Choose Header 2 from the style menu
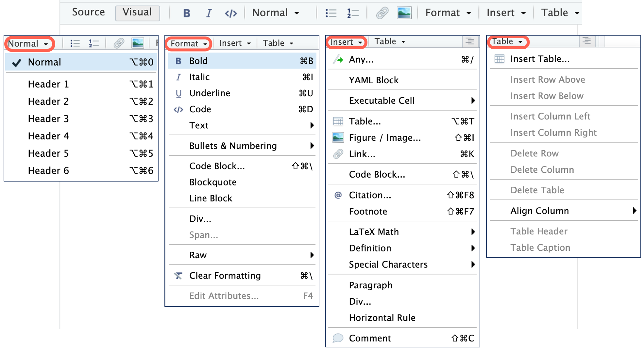Screen dimensions: 644x350 coord(48,102)
